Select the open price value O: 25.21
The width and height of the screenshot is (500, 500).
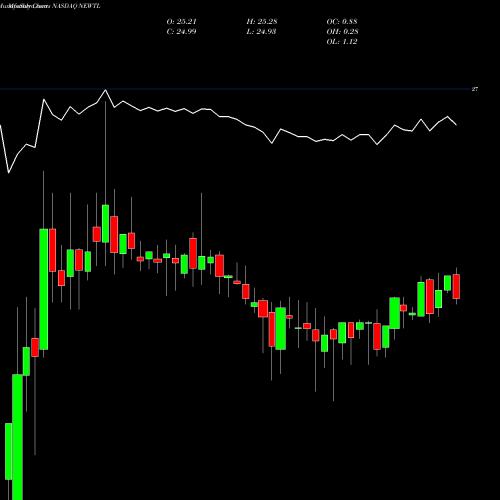click(182, 22)
